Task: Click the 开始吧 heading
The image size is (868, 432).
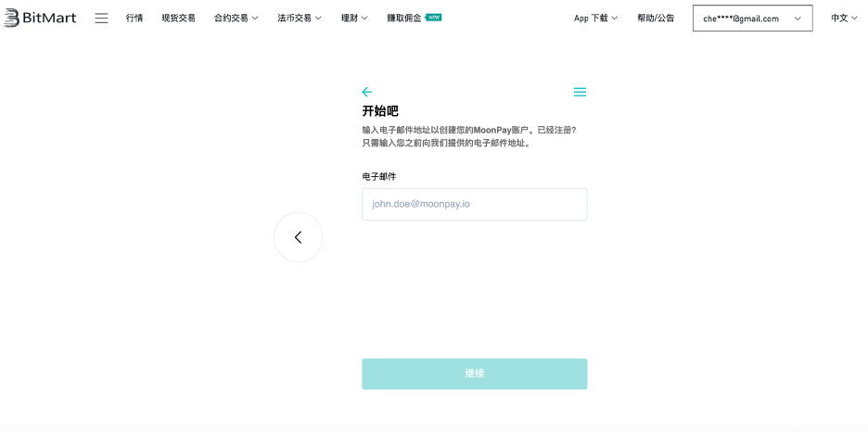Action: pos(379,111)
